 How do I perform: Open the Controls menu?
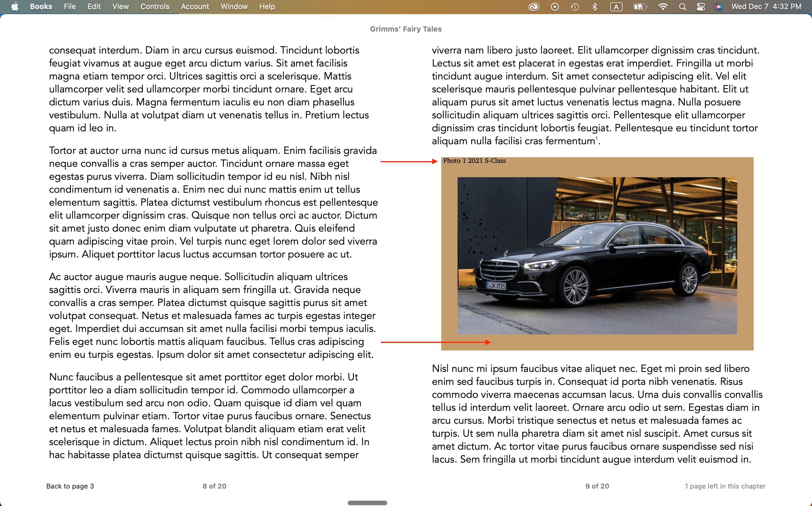(154, 7)
